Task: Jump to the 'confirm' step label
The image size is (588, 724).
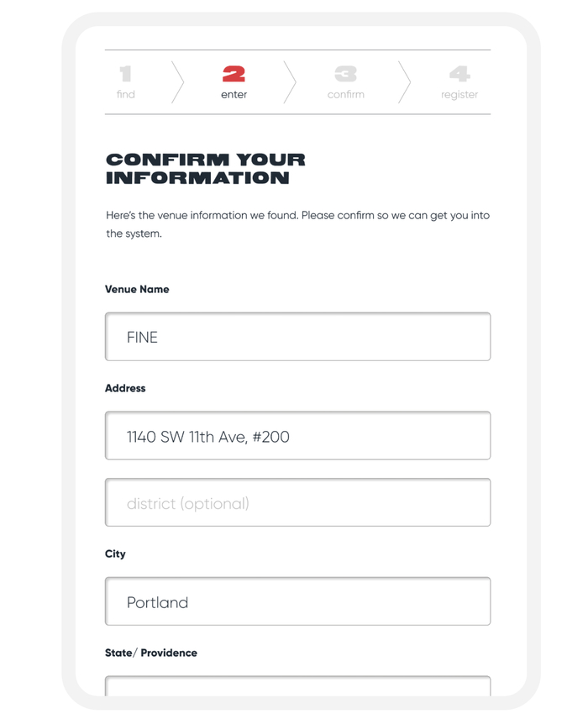Action: coord(345,94)
